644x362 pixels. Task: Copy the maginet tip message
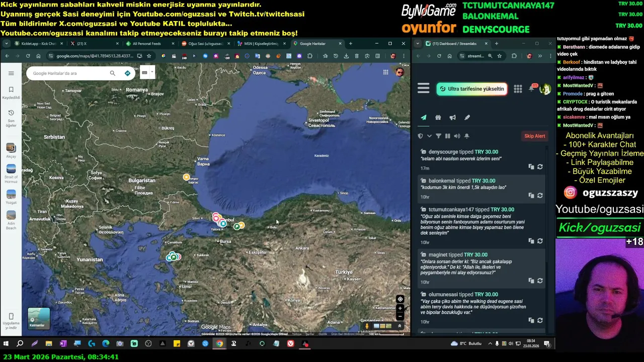click(x=531, y=281)
